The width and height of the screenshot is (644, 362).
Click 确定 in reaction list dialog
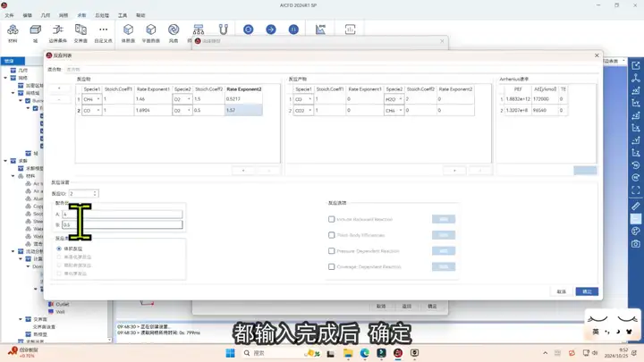(x=587, y=291)
